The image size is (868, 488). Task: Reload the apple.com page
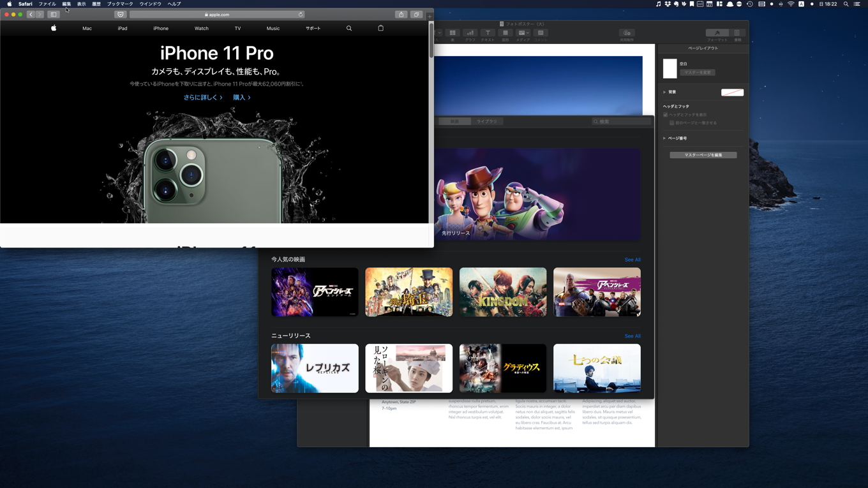click(301, 14)
